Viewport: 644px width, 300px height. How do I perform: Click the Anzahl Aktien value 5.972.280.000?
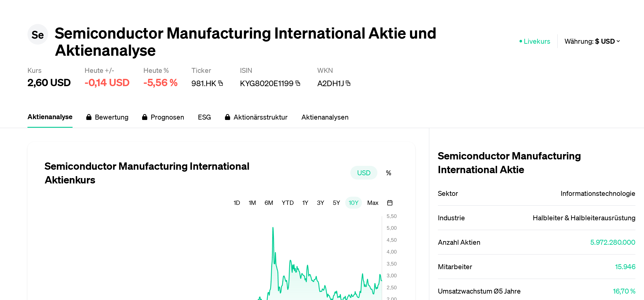[x=612, y=242]
